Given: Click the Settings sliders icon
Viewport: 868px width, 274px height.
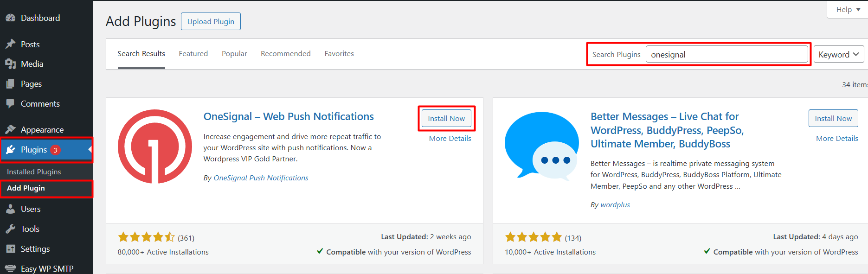Looking at the screenshot, I should pos(10,249).
